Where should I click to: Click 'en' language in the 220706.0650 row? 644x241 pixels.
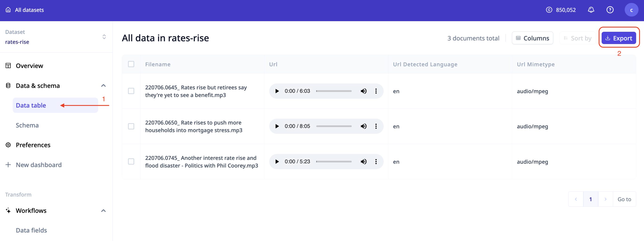[396, 126]
